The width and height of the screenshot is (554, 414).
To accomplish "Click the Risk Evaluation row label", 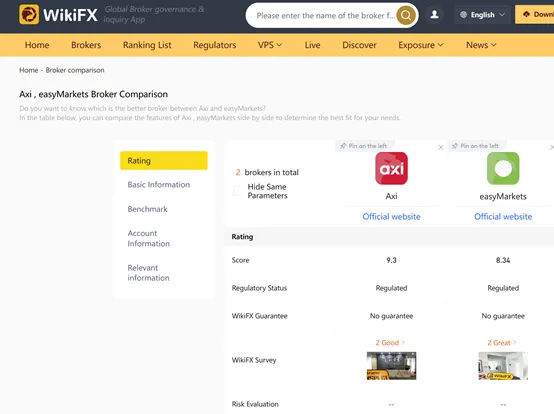I will pos(255,404).
